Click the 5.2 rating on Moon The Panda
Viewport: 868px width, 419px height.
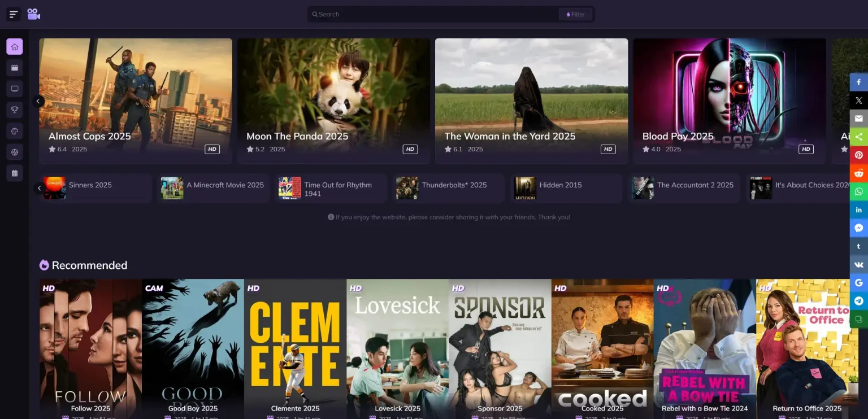point(255,149)
